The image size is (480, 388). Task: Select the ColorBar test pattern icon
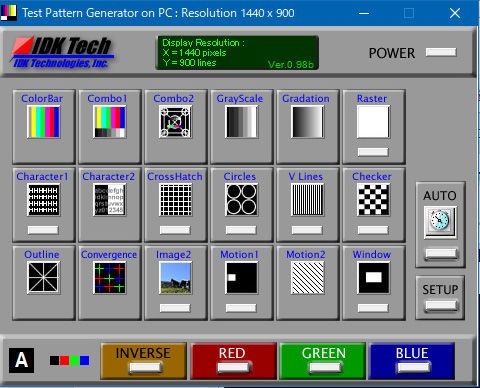click(x=43, y=122)
